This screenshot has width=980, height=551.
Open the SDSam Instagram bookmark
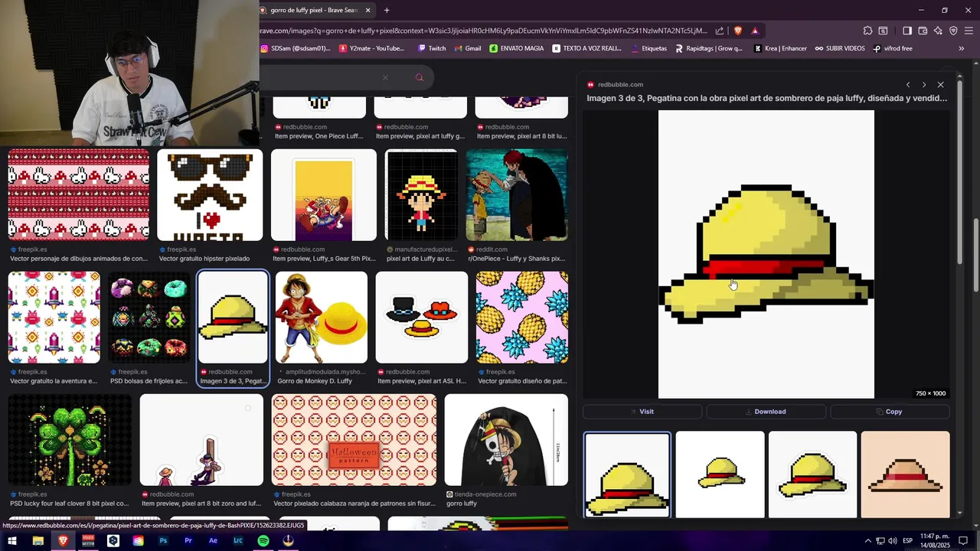(296, 48)
